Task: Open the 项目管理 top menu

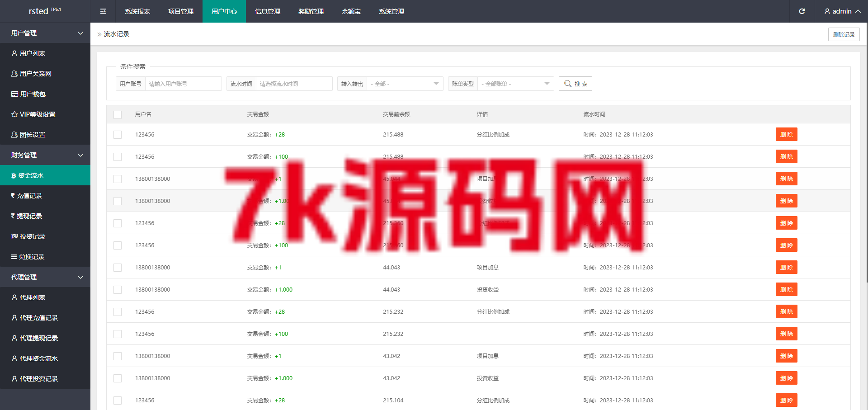Action: click(x=181, y=11)
